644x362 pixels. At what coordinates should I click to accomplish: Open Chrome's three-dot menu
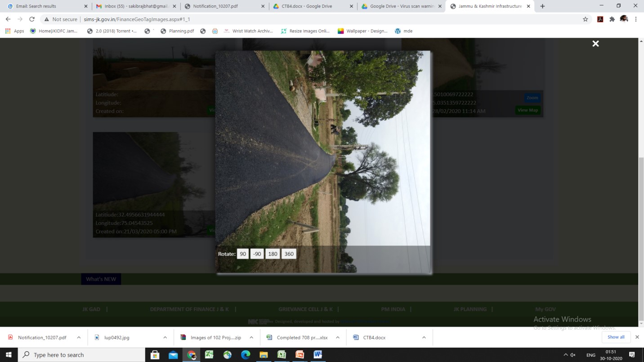[636, 19]
